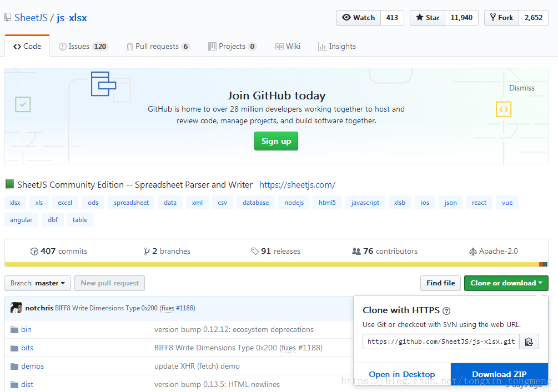Click the license scale icon

tap(472, 252)
